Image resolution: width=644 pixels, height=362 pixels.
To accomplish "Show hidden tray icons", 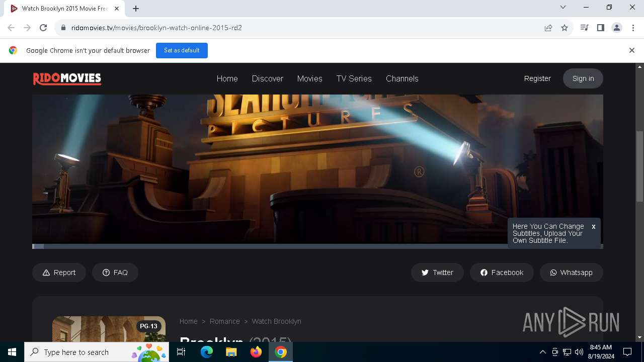I will point(542,352).
